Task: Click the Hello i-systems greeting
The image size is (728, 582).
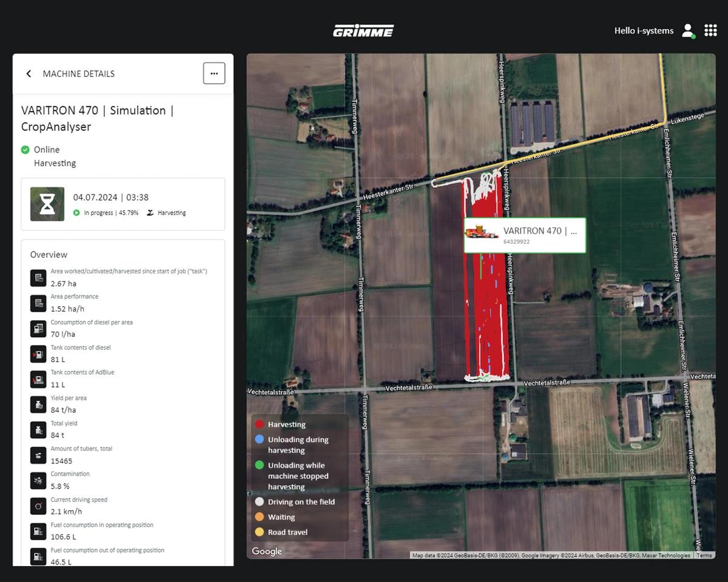Action: [644, 30]
